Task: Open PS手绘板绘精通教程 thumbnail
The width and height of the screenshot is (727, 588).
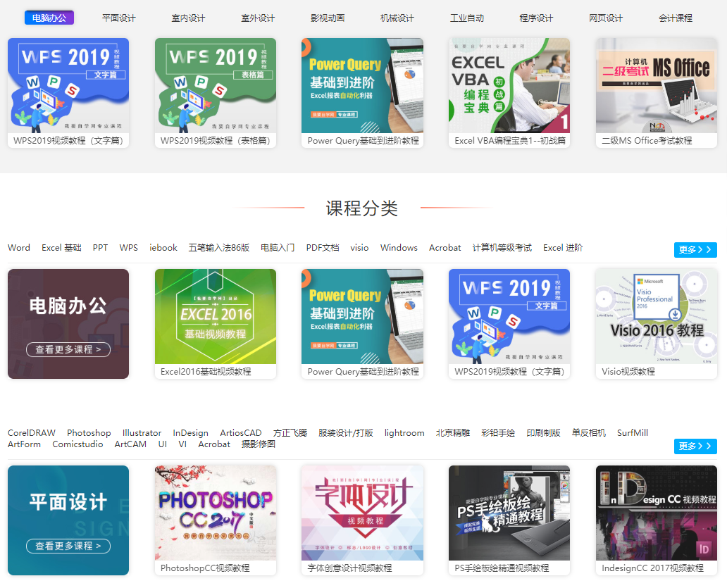Action: [x=509, y=513]
